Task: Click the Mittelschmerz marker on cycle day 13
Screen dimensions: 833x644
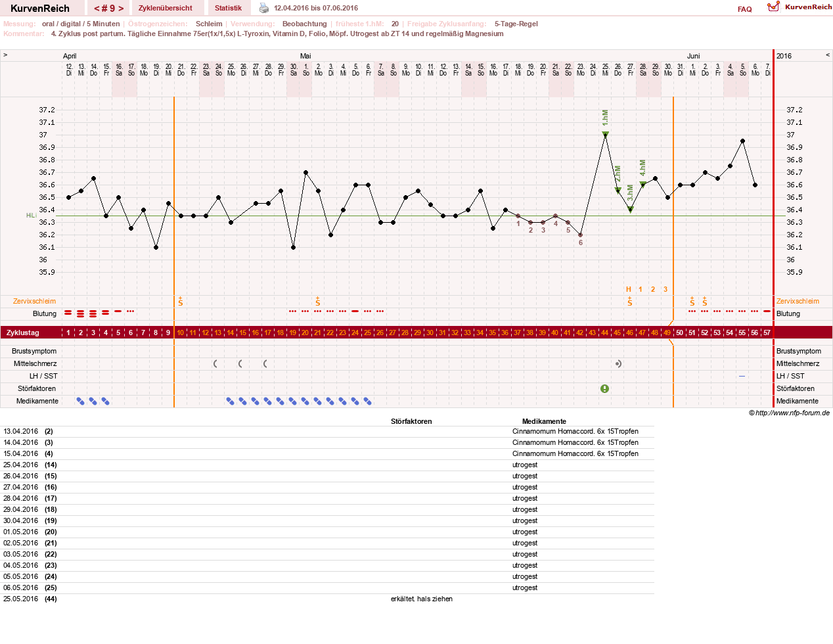Action: (x=215, y=363)
